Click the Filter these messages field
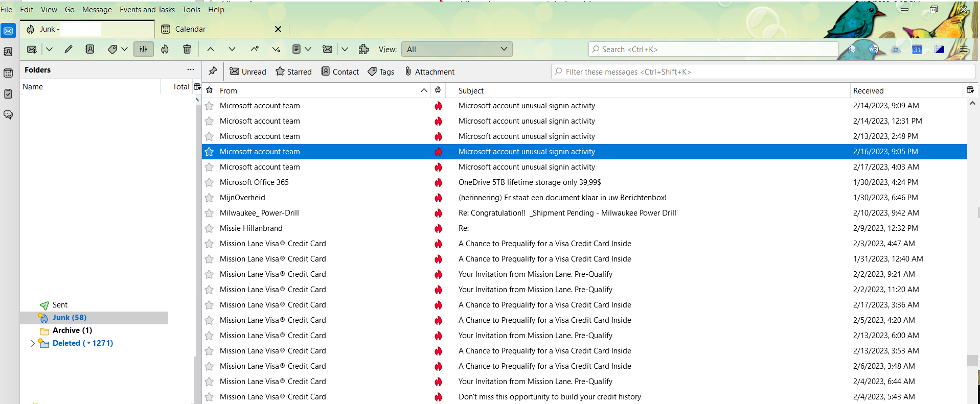 pyautogui.click(x=763, y=72)
